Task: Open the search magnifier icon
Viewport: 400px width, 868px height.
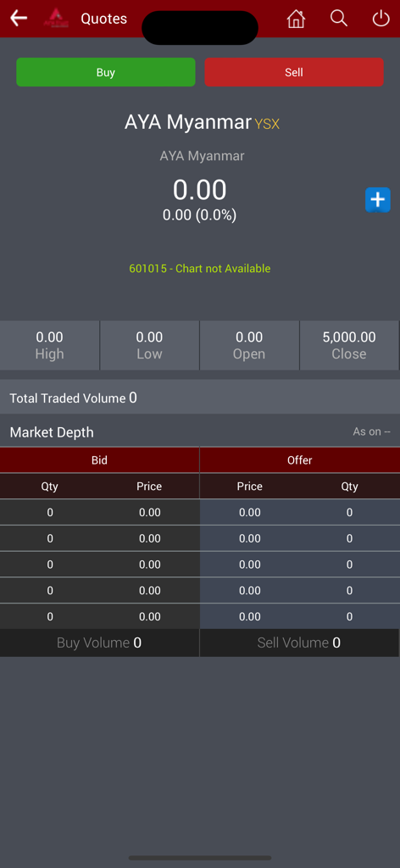Action: pyautogui.click(x=339, y=19)
